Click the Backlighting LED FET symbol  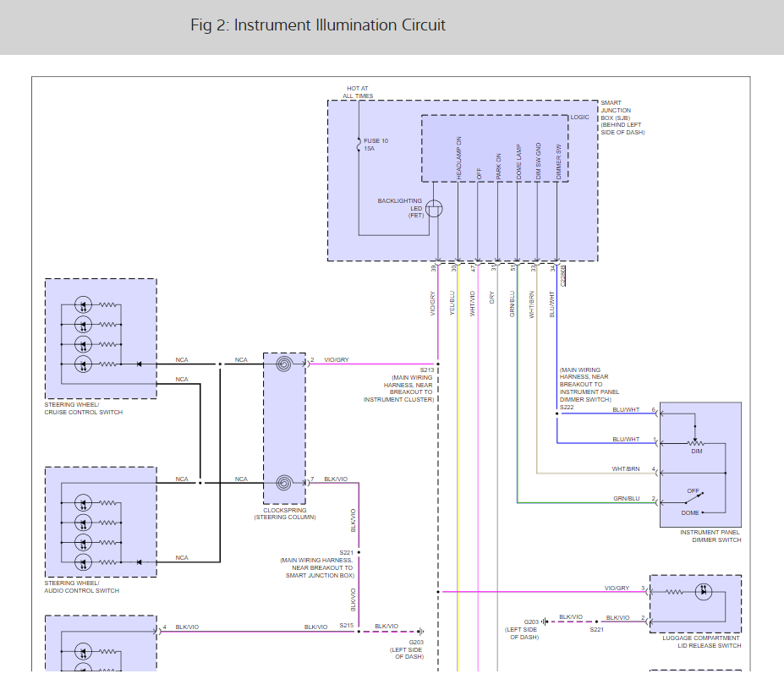click(x=434, y=209)
